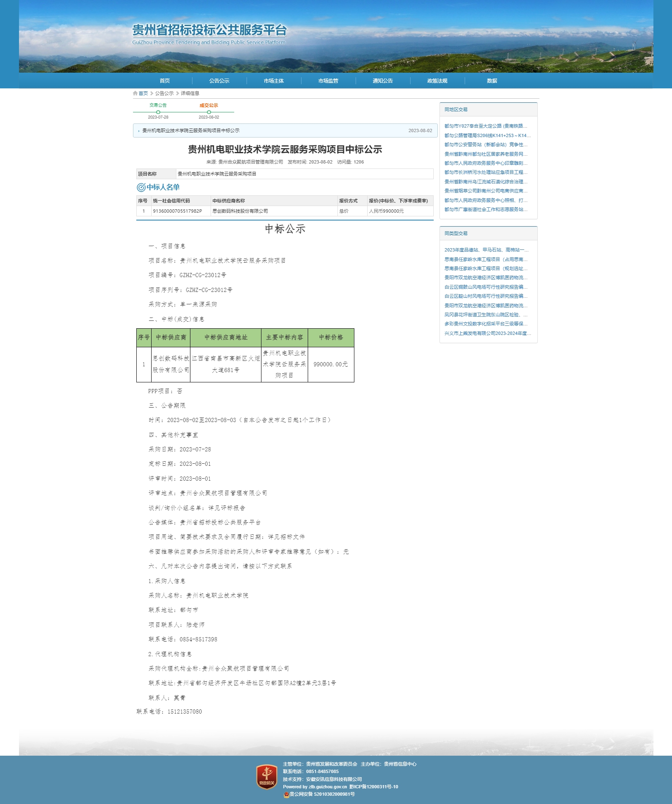Open link 贵州省黔南州都匀社区居家养老服务网
672x804 pixels.
(x=486, y=154)
